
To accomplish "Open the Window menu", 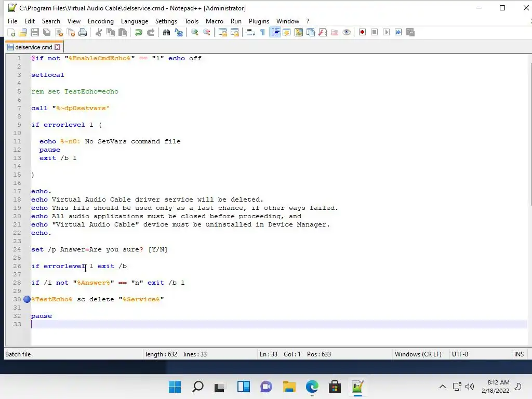I will (288, 21).
